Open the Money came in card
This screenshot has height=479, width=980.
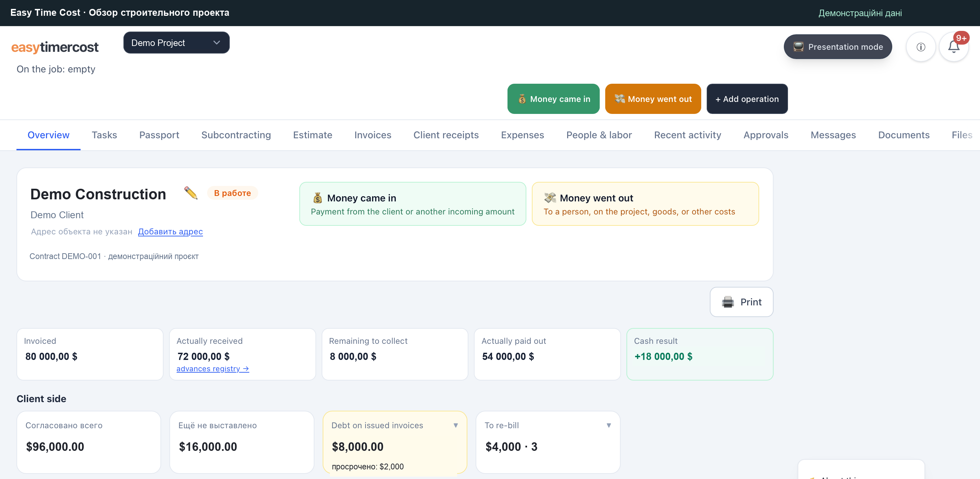413,204
